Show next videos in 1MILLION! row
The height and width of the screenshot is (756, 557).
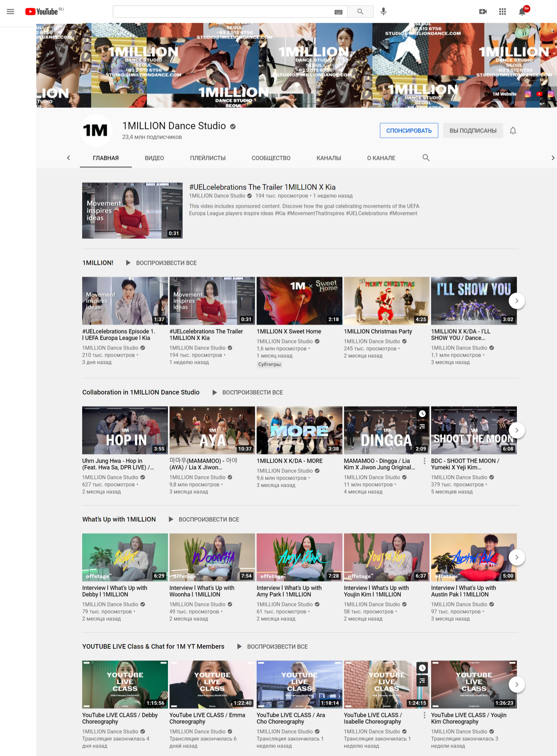tap(517, 301)
